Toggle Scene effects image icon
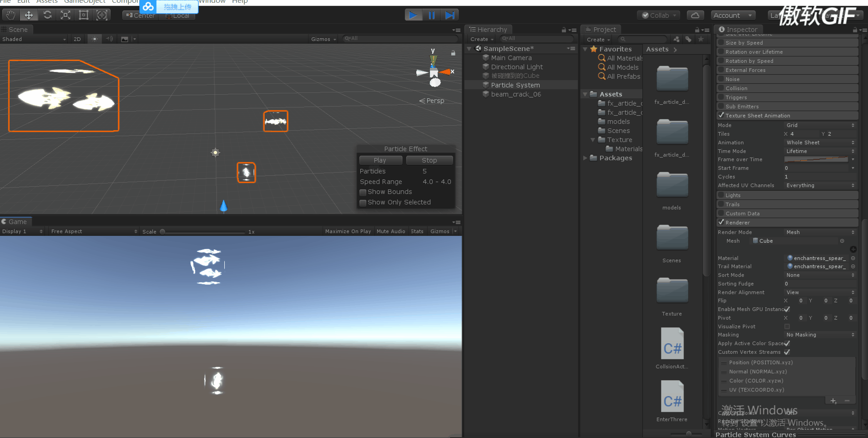 tap(125, 39)
